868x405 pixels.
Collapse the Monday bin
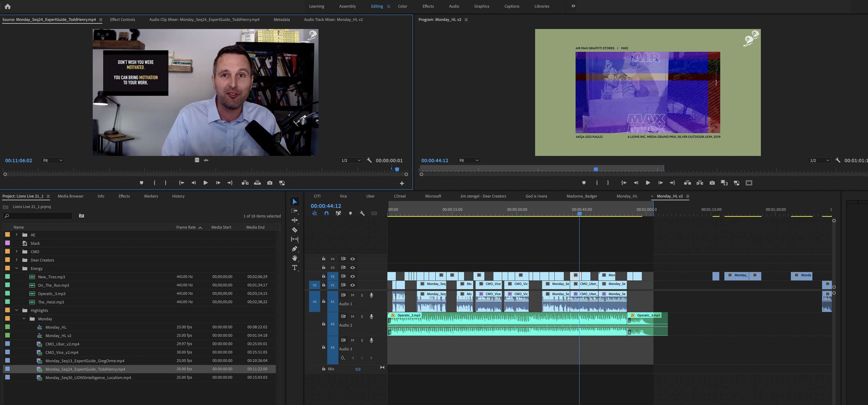[24, 319]
